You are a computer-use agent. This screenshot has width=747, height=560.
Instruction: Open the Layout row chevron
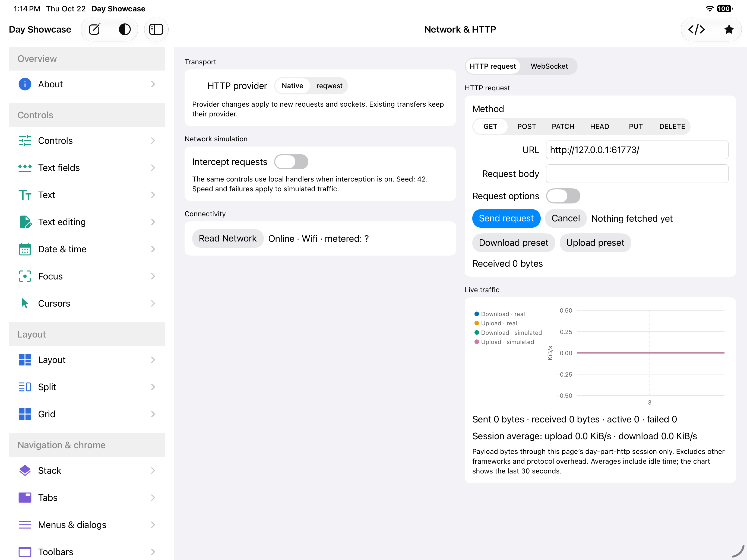point(153,359)
